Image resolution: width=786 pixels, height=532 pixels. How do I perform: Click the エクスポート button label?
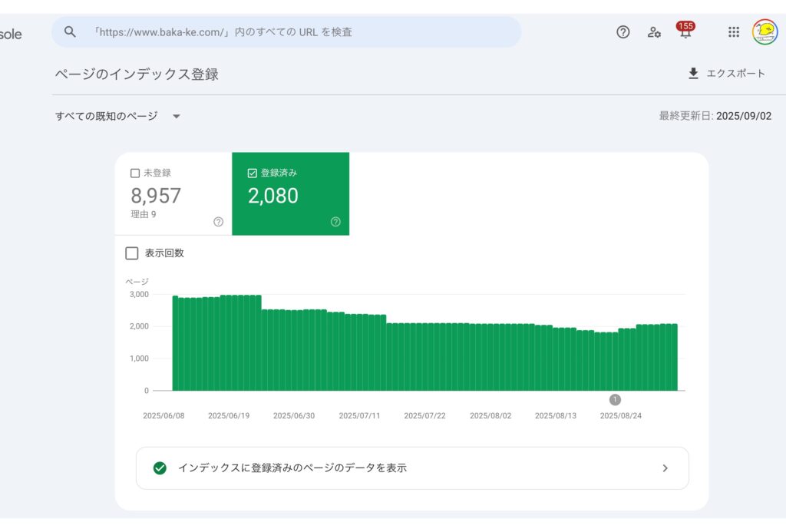pos(735,74)
